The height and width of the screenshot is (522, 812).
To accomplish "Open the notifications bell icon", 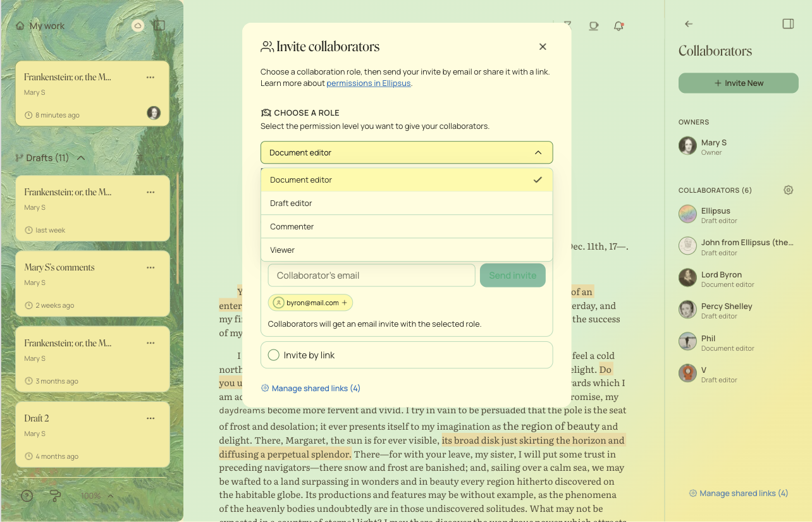I will 618,26.
